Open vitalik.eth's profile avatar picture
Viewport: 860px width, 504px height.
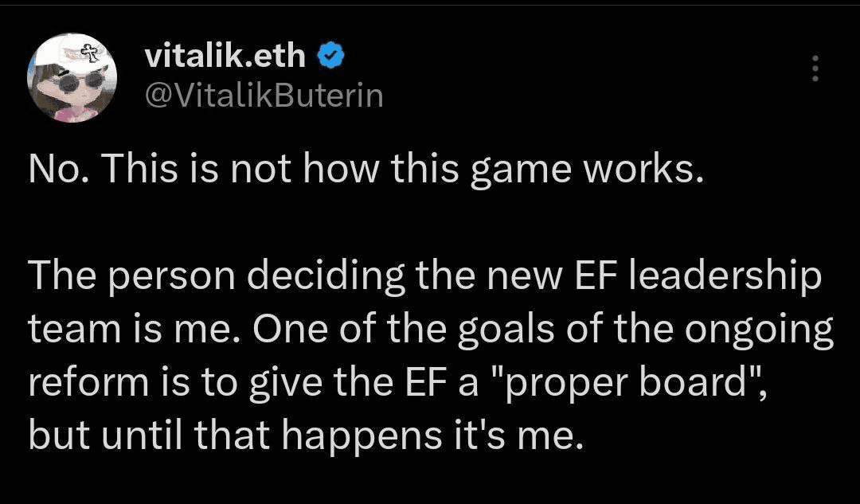[72, 77]
